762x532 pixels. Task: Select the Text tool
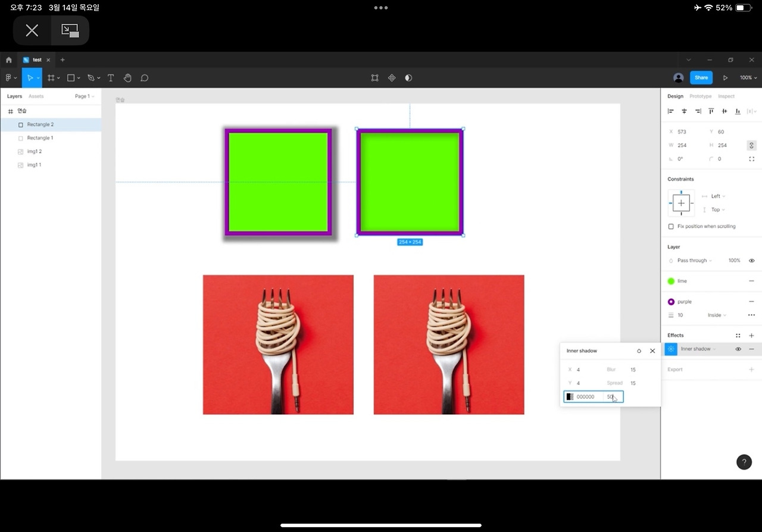pyautogui.click(x=111, y=78)
